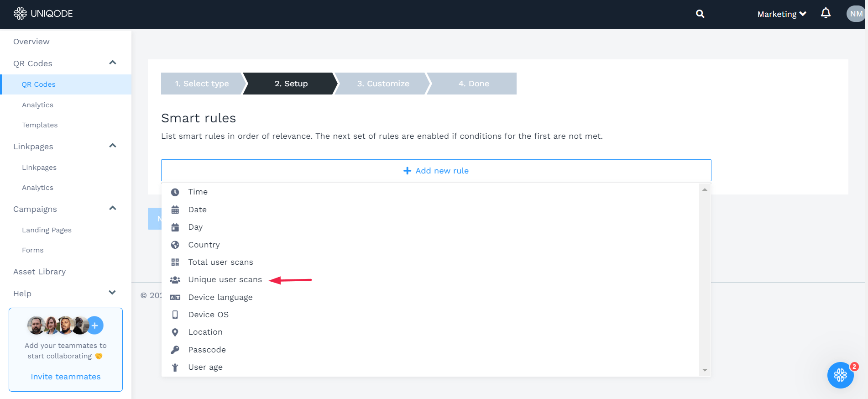Choose Unique user scans rule

click(225, 279)
